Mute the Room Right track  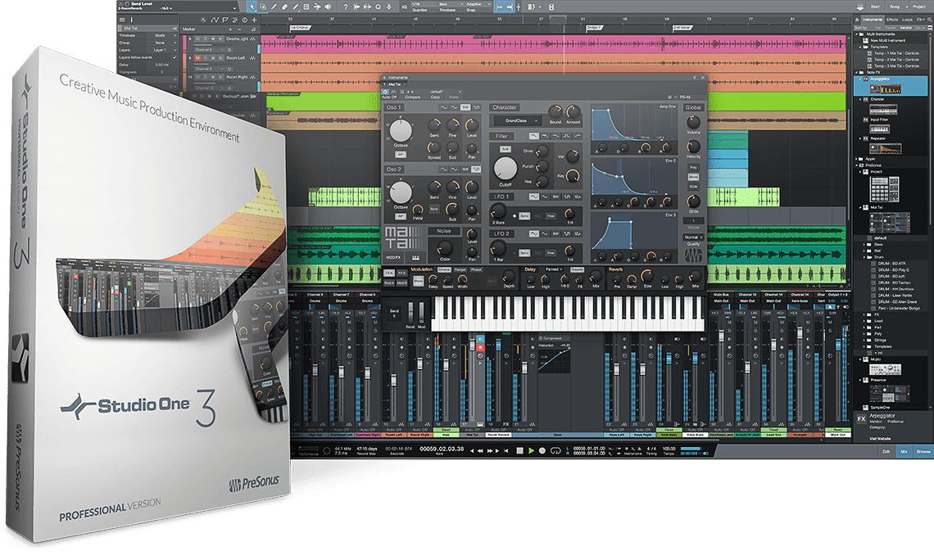pos(197,77)
